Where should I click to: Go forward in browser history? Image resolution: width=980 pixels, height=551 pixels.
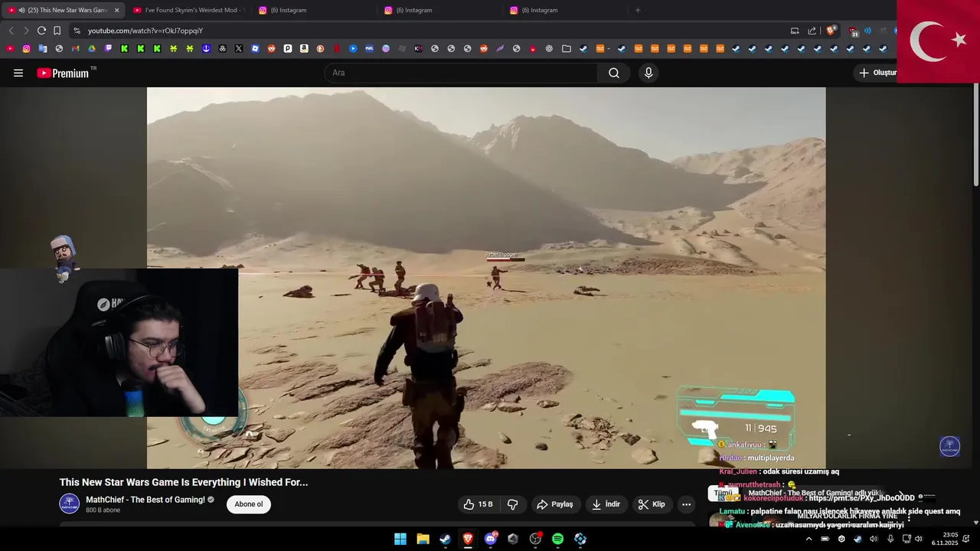coord(25,31)
